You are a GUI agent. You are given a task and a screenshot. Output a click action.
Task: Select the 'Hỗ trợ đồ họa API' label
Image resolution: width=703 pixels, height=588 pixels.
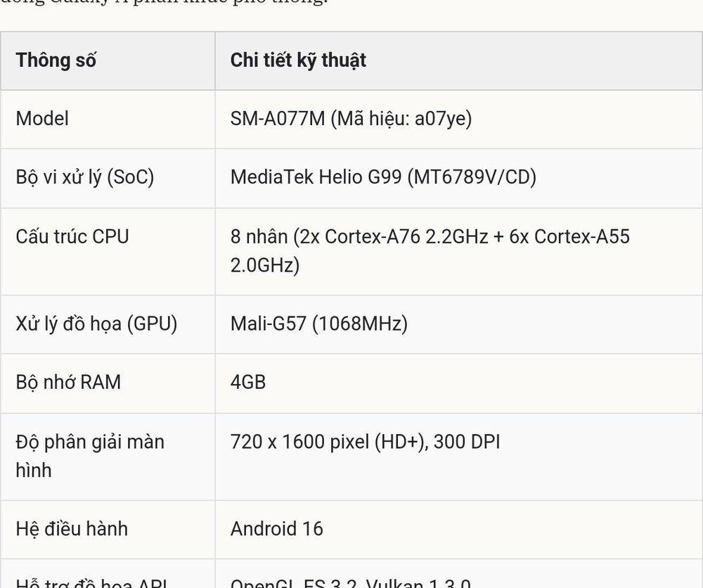pyautogui.click(x=92, y=583)
